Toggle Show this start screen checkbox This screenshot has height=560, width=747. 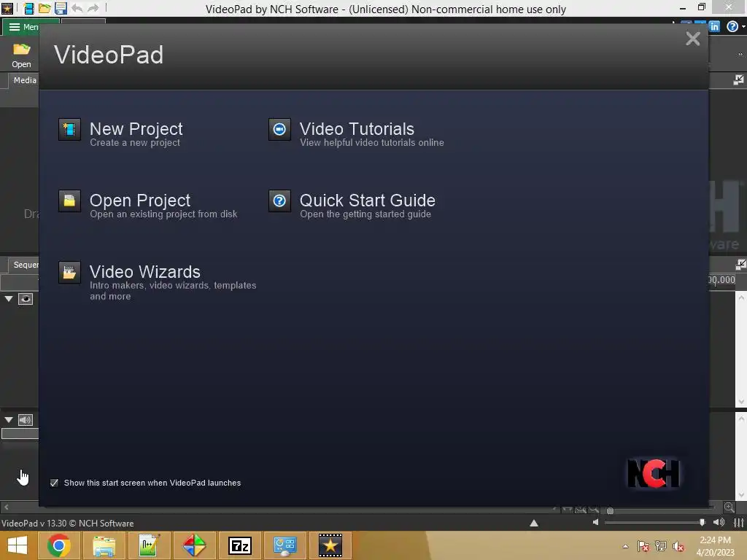click(54, 483)
